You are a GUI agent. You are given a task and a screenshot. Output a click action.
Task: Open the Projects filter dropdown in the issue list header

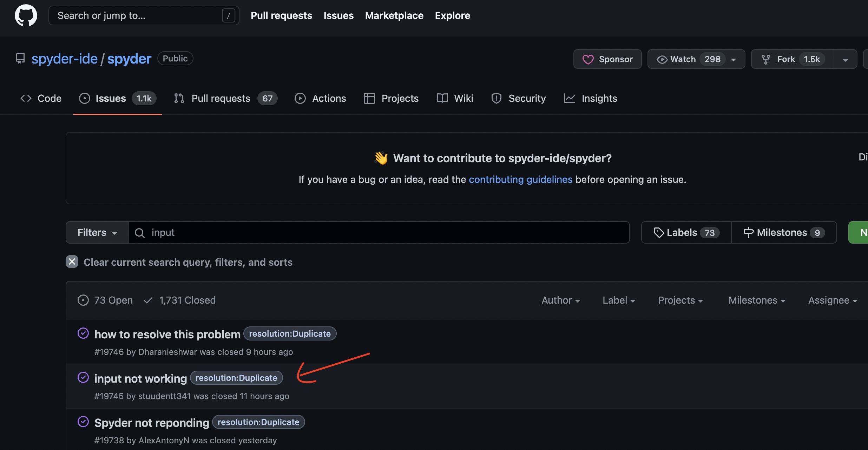pyautogui.click(x=680, y=300)
